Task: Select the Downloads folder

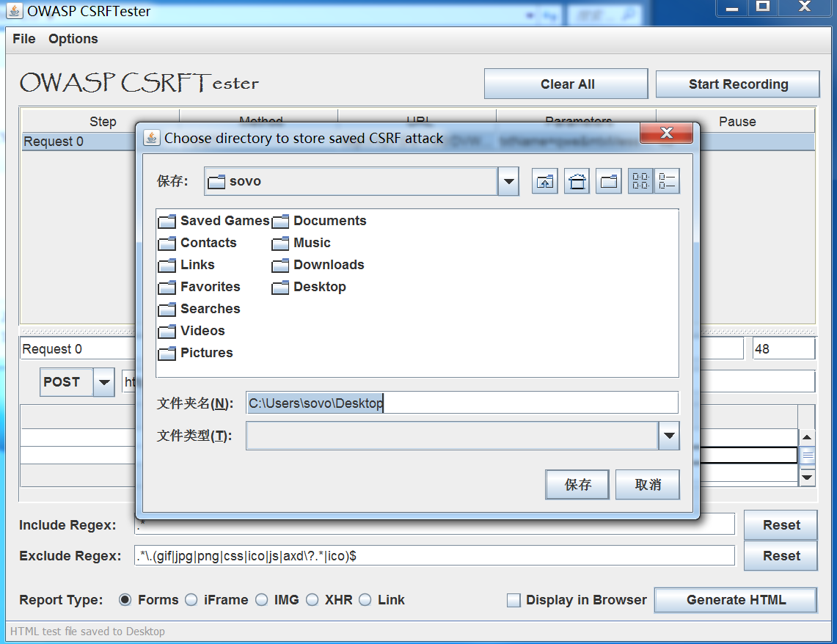Action: tap(318, 265)
